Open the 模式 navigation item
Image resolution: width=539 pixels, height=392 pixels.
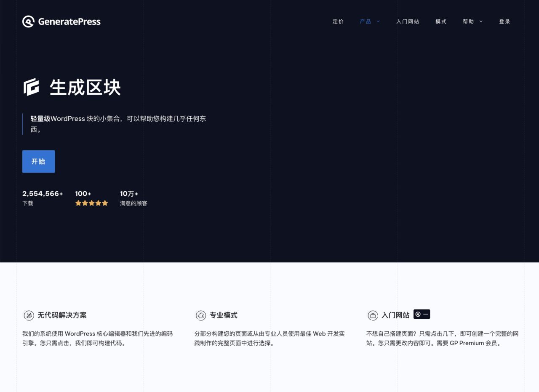[x=441, y=21]
